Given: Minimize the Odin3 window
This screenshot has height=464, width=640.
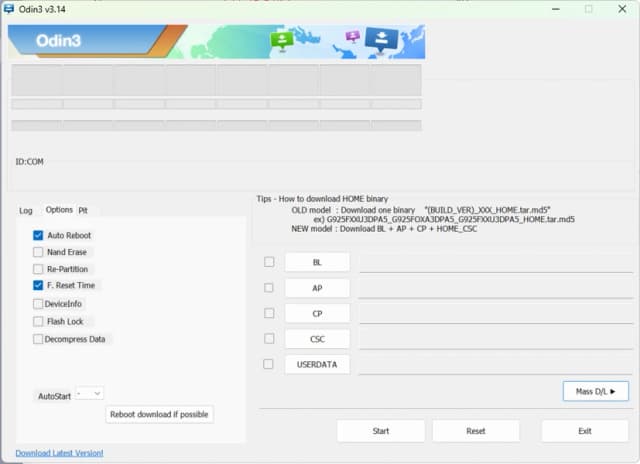Looking at the screenshot, I should pyautogui.click(x=556, y=9).
